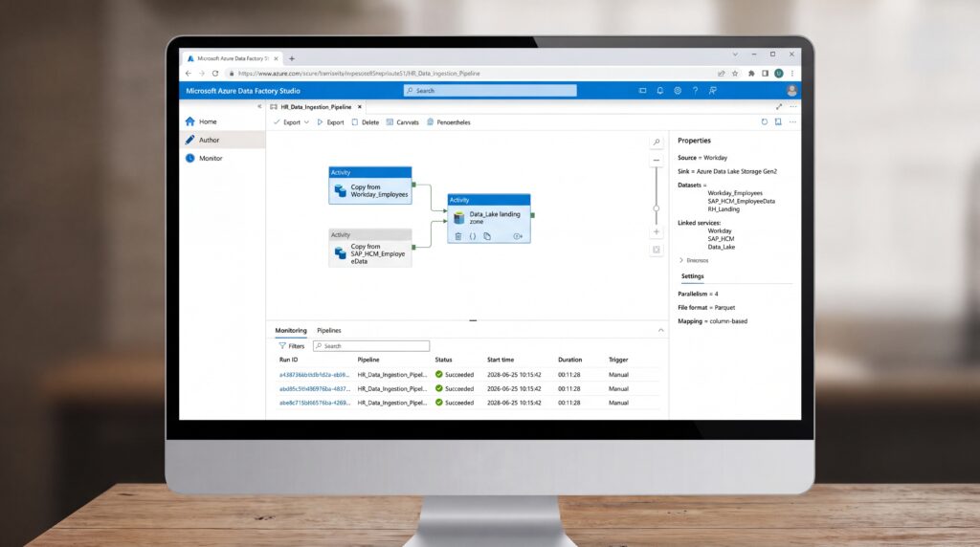The width and height of the screenshot is (980, 547).
Task: Open the browser tab search chevron
Action: pyautogui.click(x=735, y=55)
